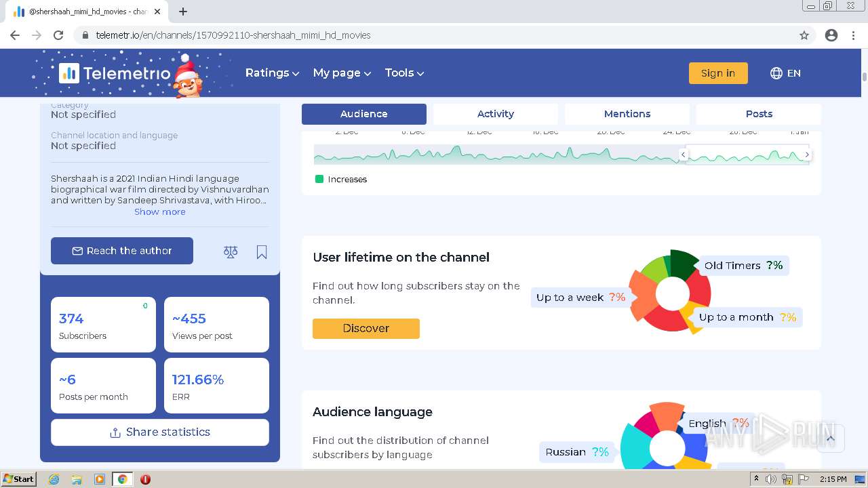Image resolution: width=868 pixels, height=488 pixels.
Task: Click the network tray icon
Action: click(x=787, y=479)
